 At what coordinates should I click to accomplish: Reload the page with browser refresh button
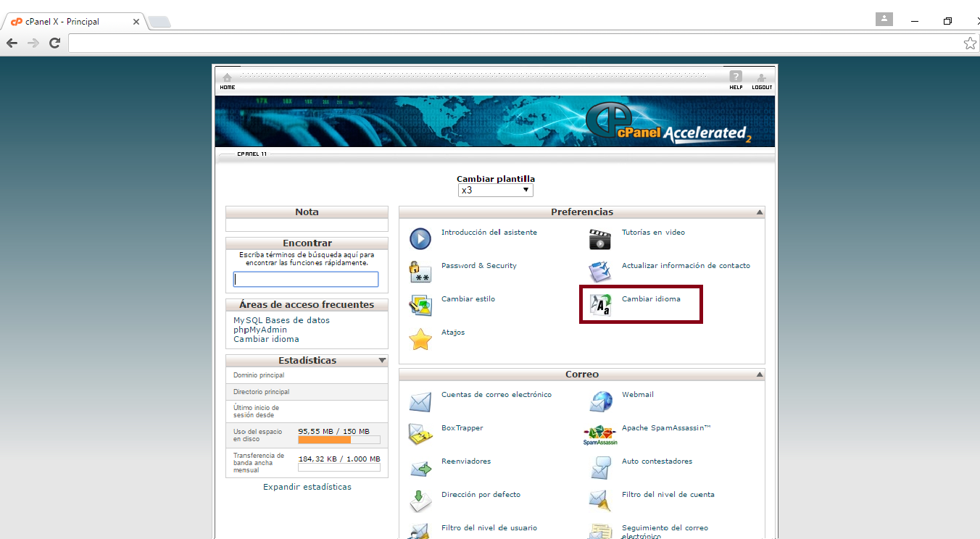54,43
